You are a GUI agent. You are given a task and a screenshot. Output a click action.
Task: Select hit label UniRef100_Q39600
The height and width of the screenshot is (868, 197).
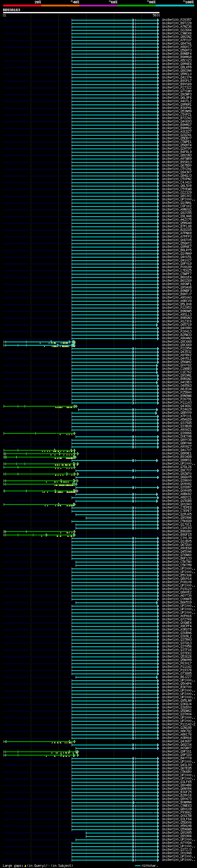tap(177, 481)
